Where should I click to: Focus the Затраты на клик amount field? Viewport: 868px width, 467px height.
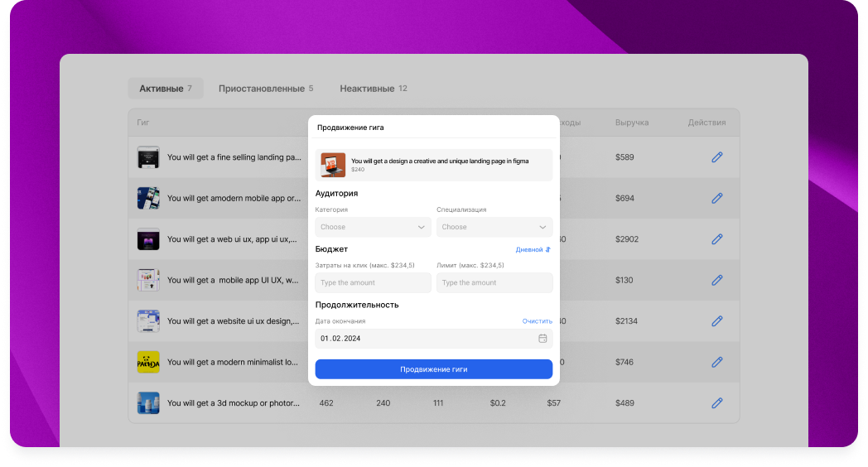pos(373,283)
